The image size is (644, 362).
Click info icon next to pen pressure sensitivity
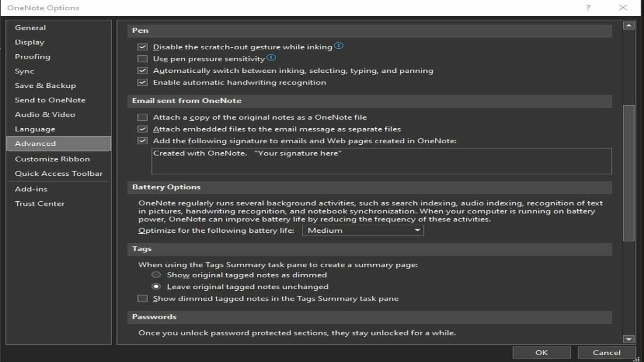click(x=271, y=58)
